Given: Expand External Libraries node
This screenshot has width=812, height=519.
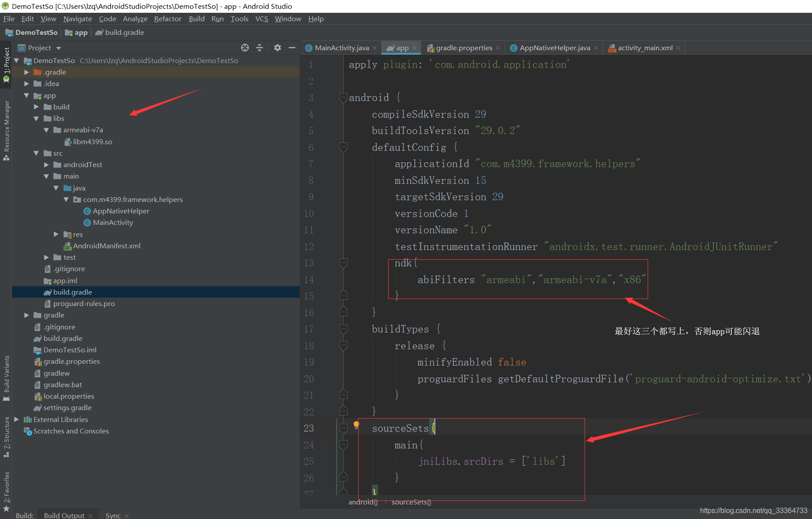Looking at the screenshot, I should coord(17,419).
